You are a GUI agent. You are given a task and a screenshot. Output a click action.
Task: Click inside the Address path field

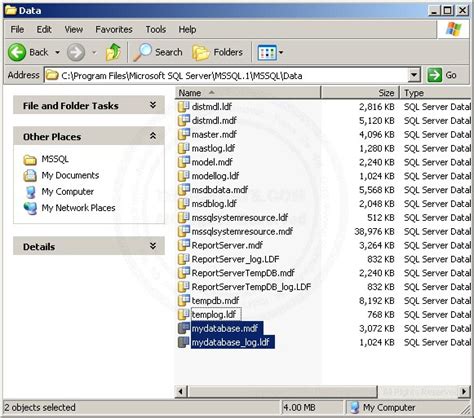(x=227, y=75)
